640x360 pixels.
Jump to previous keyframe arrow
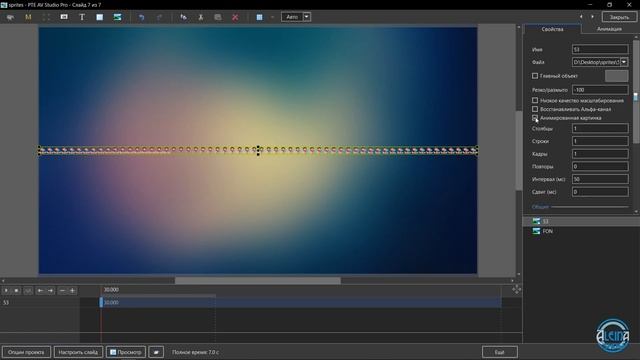pyautogui.click(x=40, y=291)
